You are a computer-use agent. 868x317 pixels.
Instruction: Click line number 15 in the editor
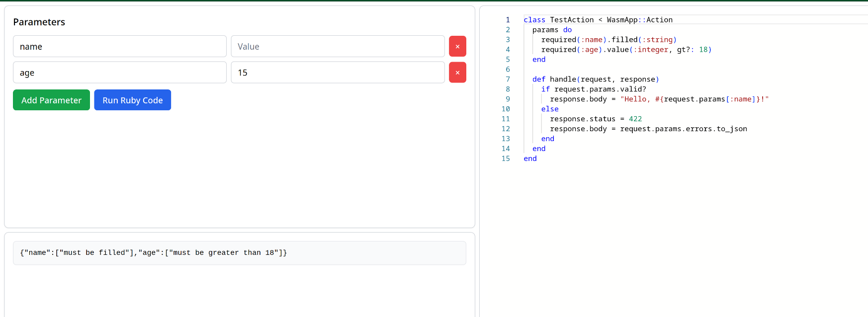tap(506, 159)
